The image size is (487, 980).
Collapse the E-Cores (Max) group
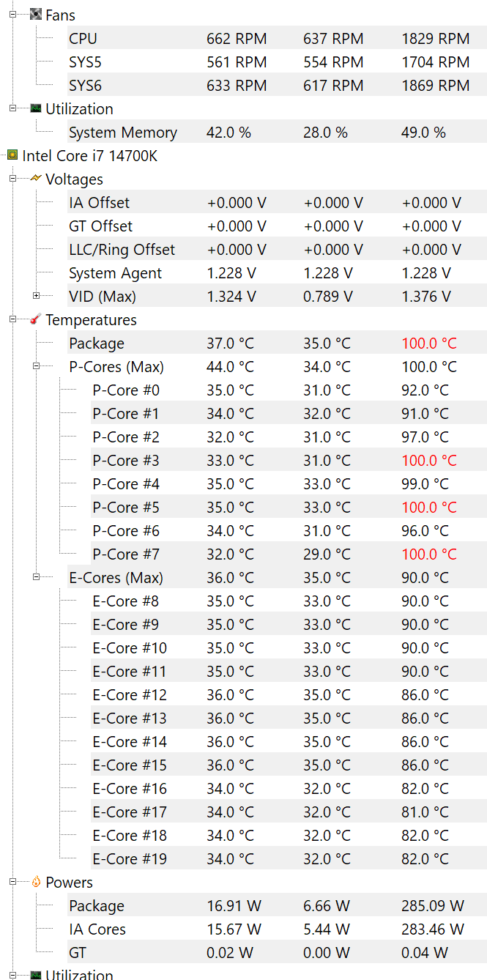pos(36,577)
